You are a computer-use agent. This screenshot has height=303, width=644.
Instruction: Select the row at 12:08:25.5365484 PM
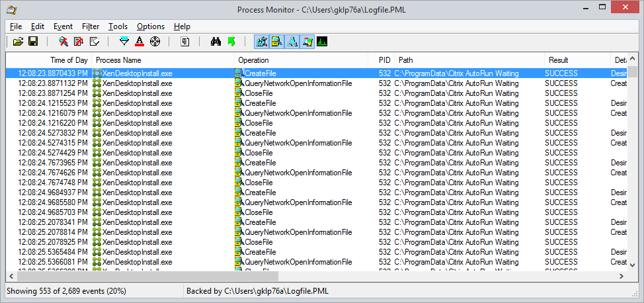(x=317, y=251)
